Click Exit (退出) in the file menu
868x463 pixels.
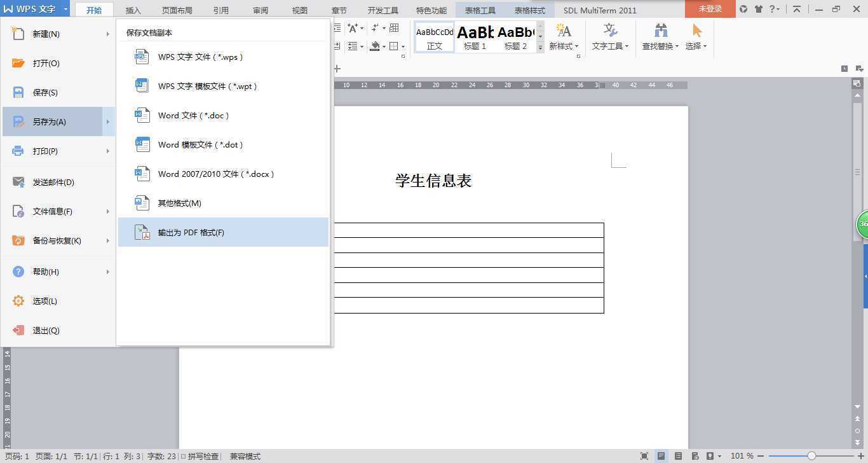point(58,330)
